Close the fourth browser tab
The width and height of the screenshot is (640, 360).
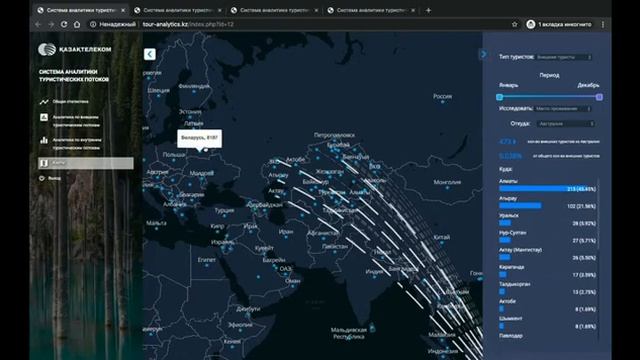413,10
